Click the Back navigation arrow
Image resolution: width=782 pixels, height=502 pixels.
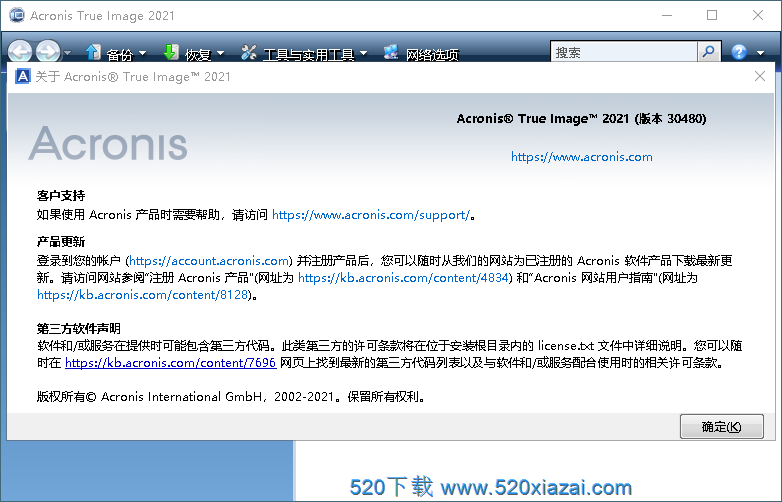pyautogui.click(x=20, y=51)
